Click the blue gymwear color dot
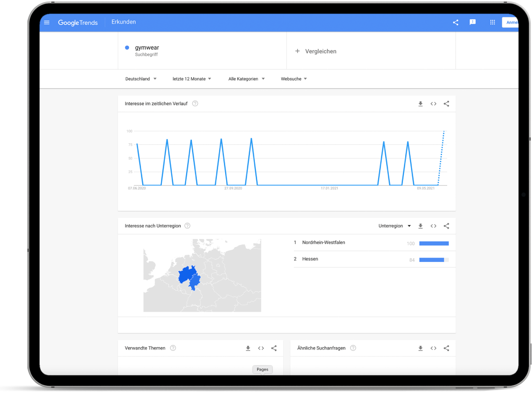Image resolution: width=532 pixels, height=399 pixels. pos(127,47)
